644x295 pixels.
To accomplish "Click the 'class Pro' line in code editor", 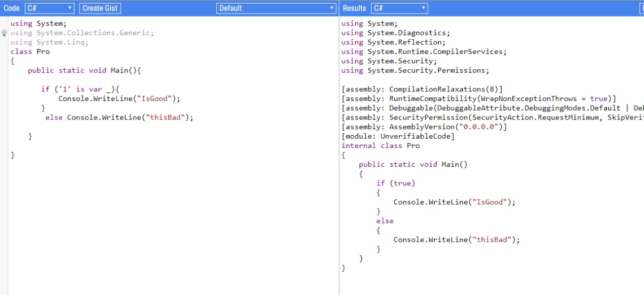I will click(30, 52).
